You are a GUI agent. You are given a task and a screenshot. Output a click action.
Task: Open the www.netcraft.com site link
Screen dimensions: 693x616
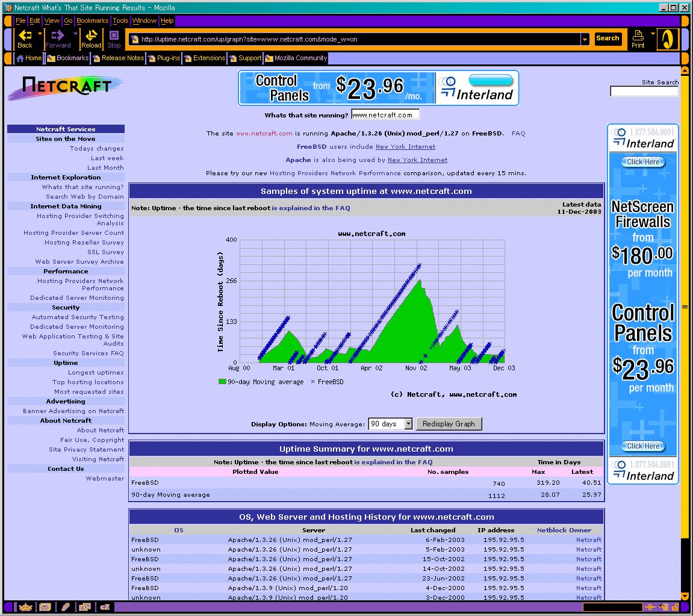[264, 134]
